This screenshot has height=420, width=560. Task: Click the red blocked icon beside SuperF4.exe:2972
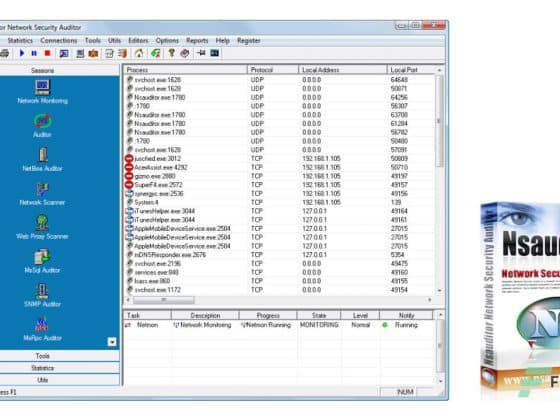(x=129, y=185)
